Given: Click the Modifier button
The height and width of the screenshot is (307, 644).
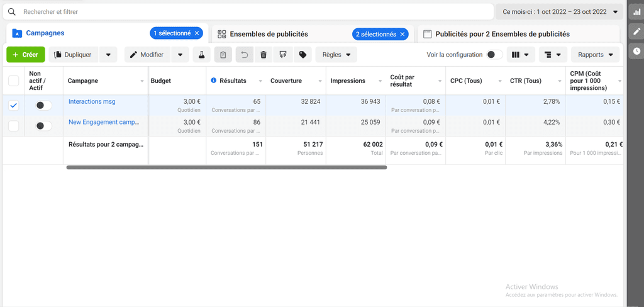Looking at the screenshot, I should [147, 55].
